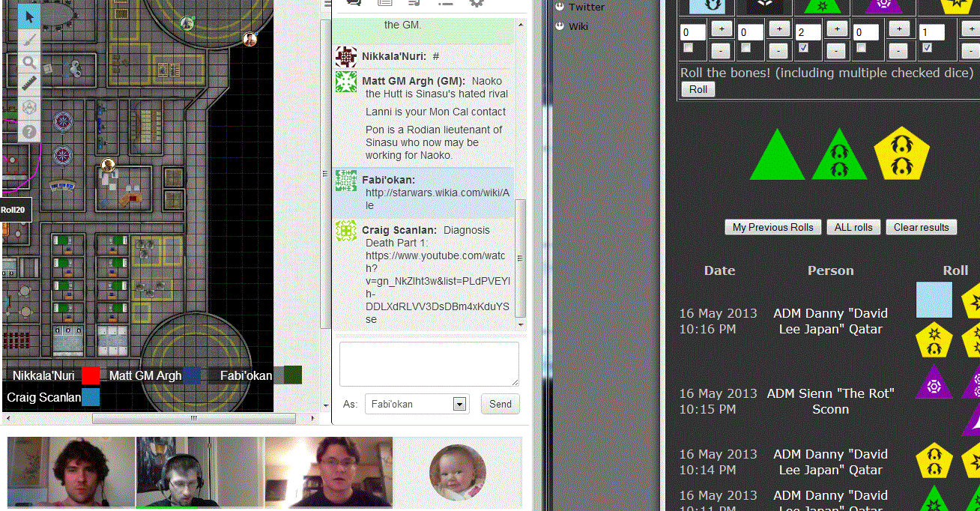Image resolution: width=980 pixels, height=511 pixels.
Task: Select the arrow select tool
Action: click(29, 16)
